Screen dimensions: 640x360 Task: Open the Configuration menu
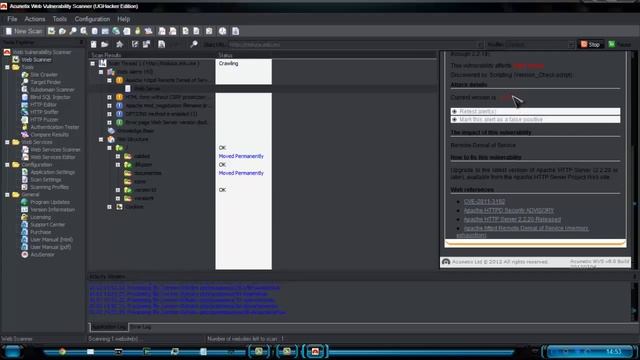(92, 19)
